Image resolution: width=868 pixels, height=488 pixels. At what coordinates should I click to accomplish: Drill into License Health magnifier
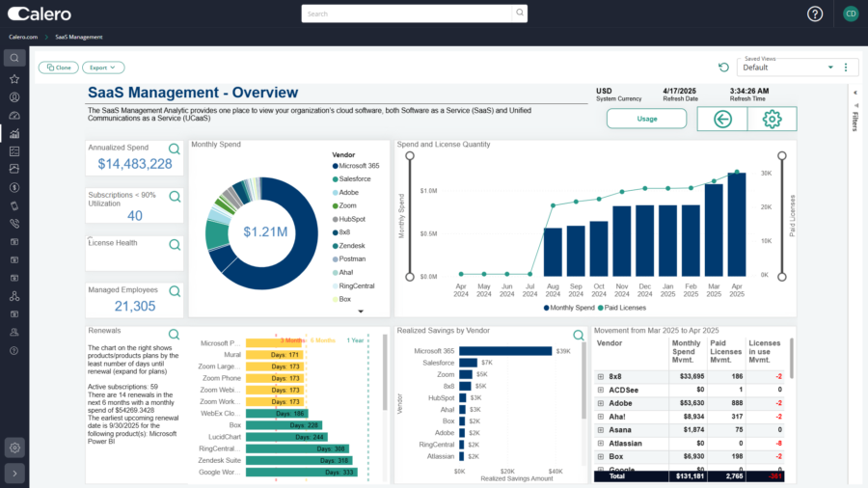pos(175,245)
